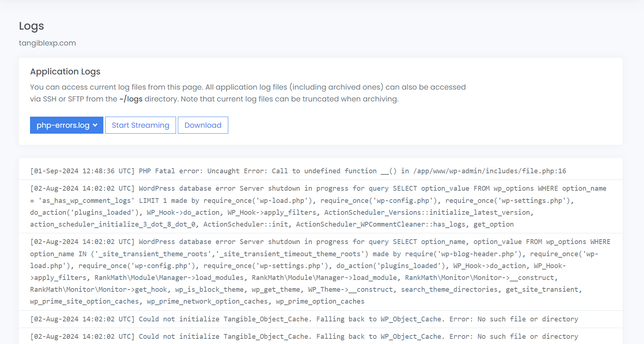Click the bottom Tangible_Object_Cache log entry

(304, 337)
